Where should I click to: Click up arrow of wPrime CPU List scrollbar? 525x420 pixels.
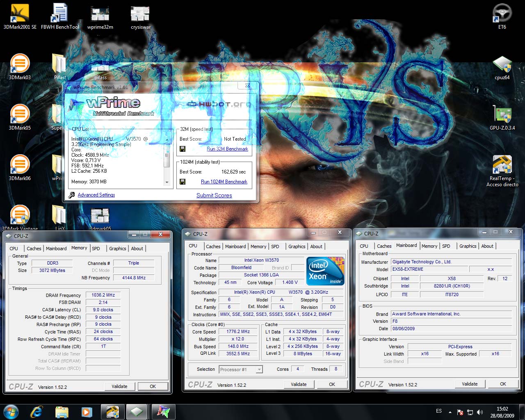[x=167, y=139]
